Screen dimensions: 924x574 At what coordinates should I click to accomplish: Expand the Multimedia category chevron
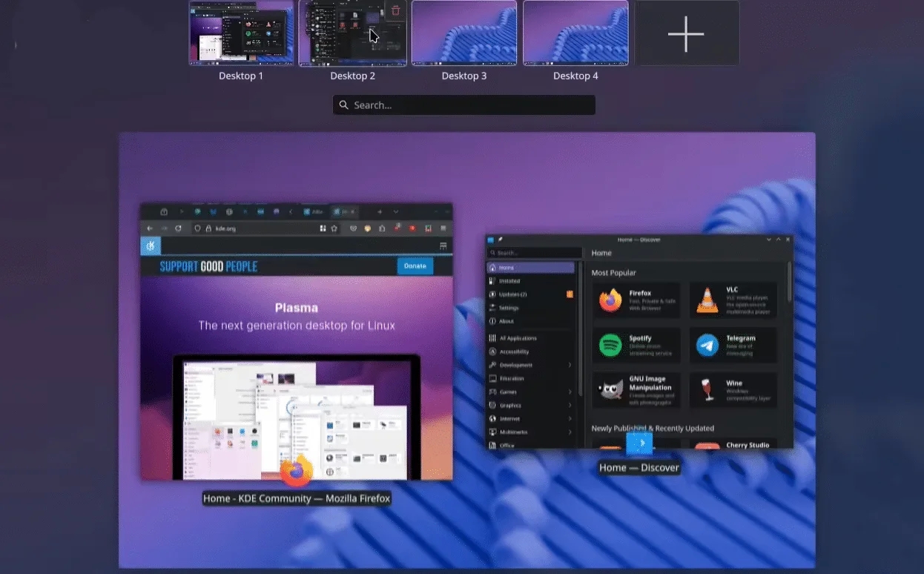(x=570, y=432)
